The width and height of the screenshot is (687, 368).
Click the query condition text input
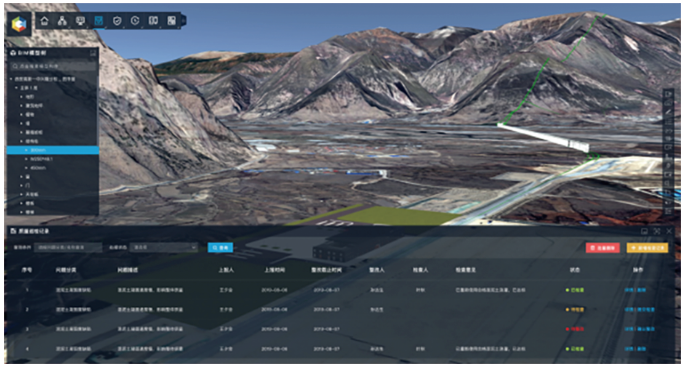pyautogui.click(x=68, y=248)
